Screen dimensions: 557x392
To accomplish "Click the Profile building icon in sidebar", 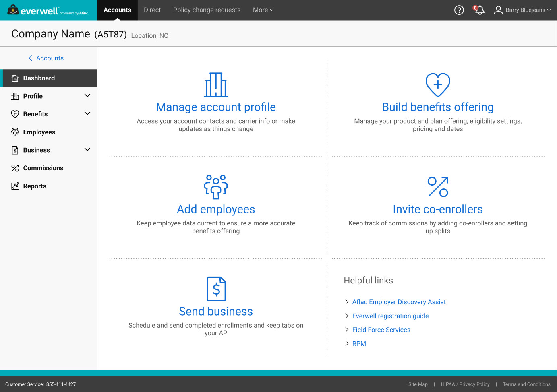I will 15,96.
